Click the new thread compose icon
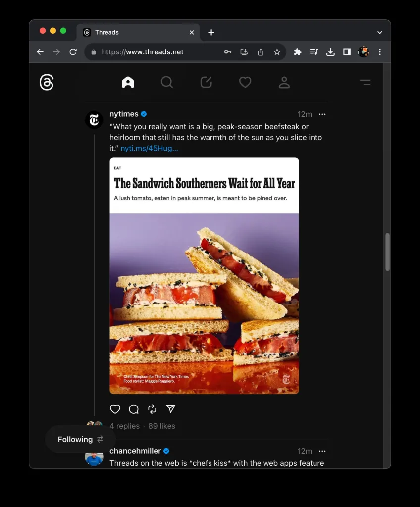The image size is (420, 507). coord(206,82)
